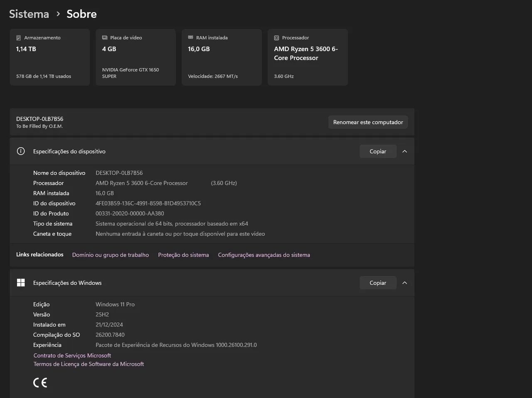The image size is (532, 398).
Task: Click the storage icon in Armazenamento card
Action: pyautogui.click(x=18, y=38)
